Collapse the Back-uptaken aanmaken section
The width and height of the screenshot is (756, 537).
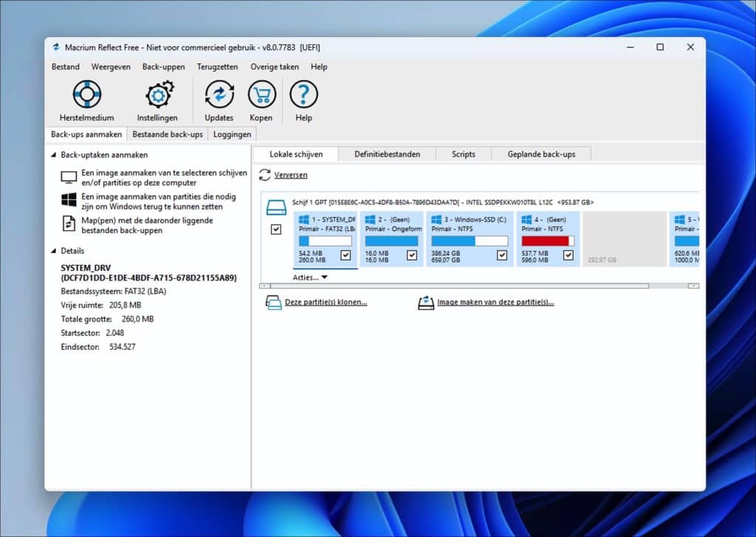53,155
